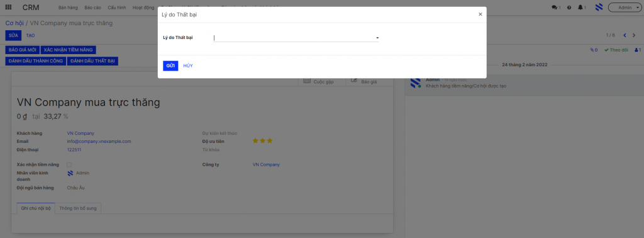The height and width of the screenshot is (238, 644).
Task: Click Admin avatar in chatter message
Action: point(415,82)
